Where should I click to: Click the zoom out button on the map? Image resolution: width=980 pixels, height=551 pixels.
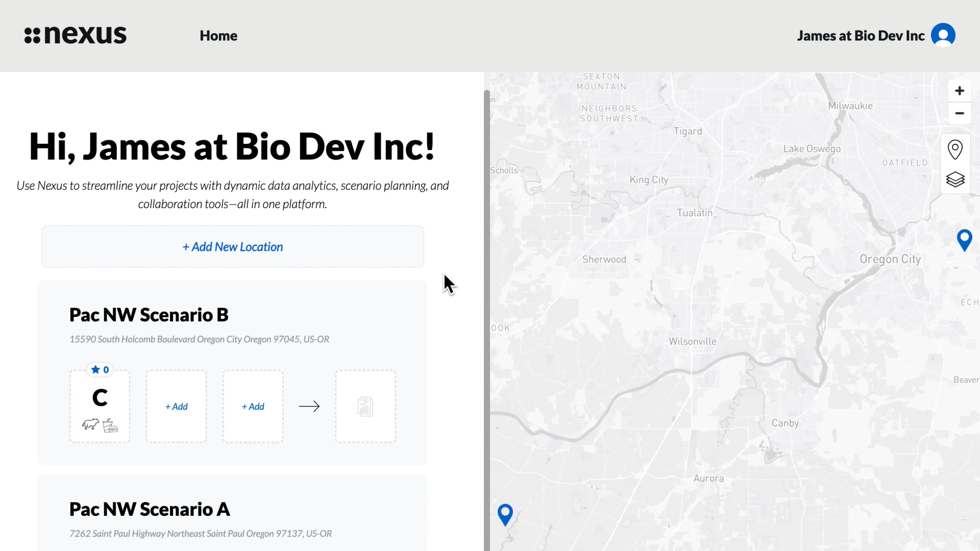(x=959, y=113)
